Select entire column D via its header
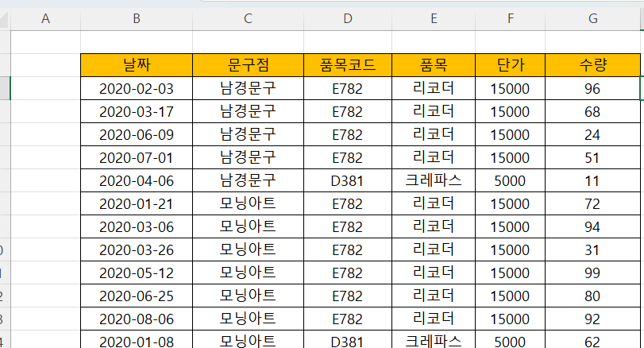 pyautogui.click(x=348, y=18)
